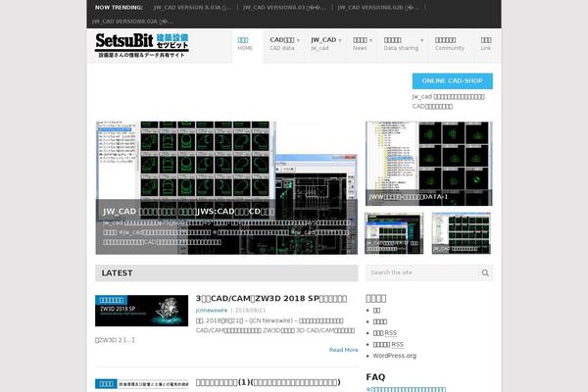Image resolution: width=588 pixels, height=392 pixels.
Task: Click Read More on the ZW3D article
Action: click(x=344, y=350)
